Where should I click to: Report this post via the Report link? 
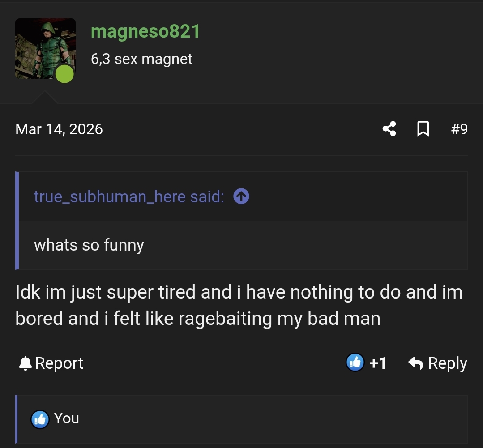[x=59, y=363]
